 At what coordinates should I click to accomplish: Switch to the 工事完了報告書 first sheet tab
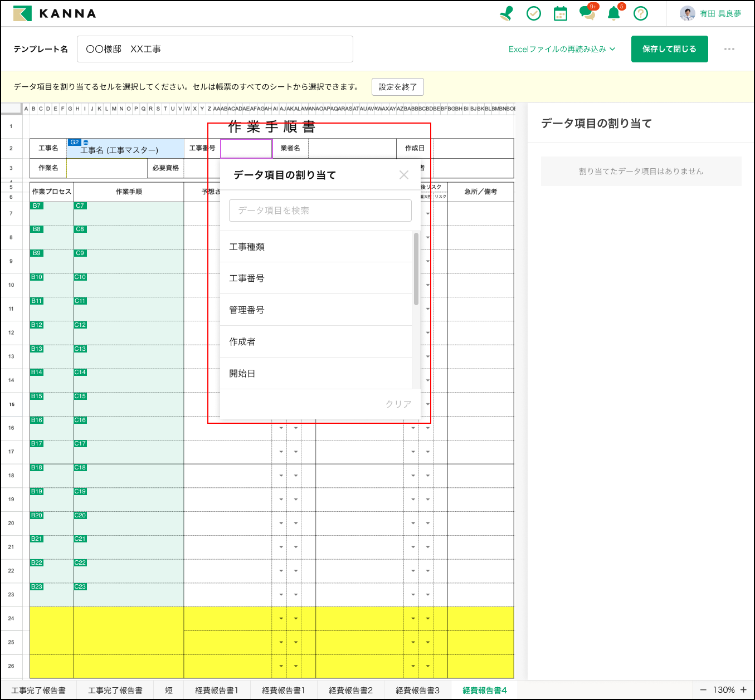coord(38,690)
